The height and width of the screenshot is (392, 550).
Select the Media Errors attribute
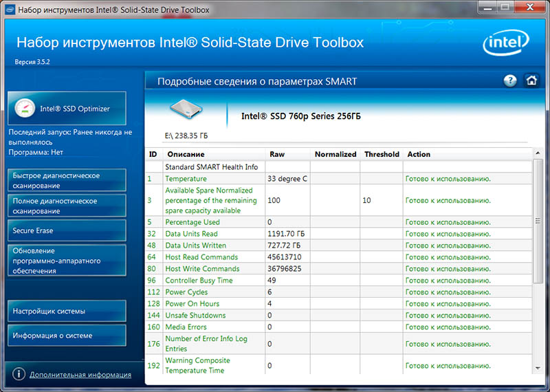pyautogui.click(x=186, y=327)
